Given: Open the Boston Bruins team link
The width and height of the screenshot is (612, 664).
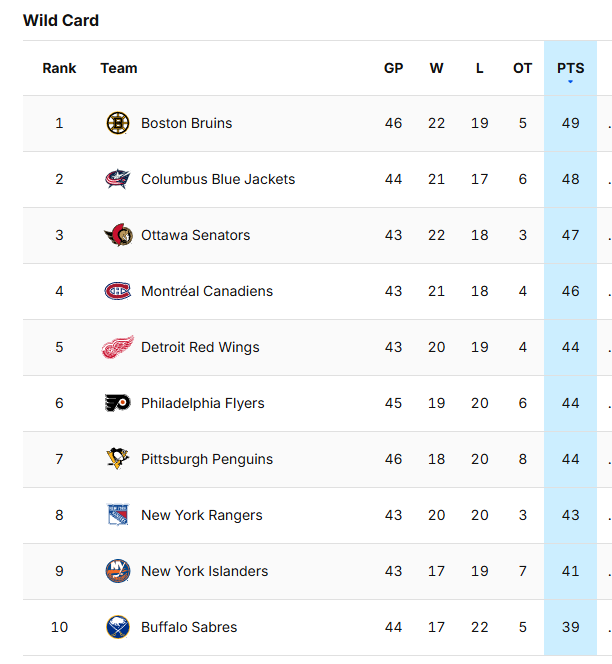Looking at the screenshot, I should pyautogui.click(x=186, y=123).
